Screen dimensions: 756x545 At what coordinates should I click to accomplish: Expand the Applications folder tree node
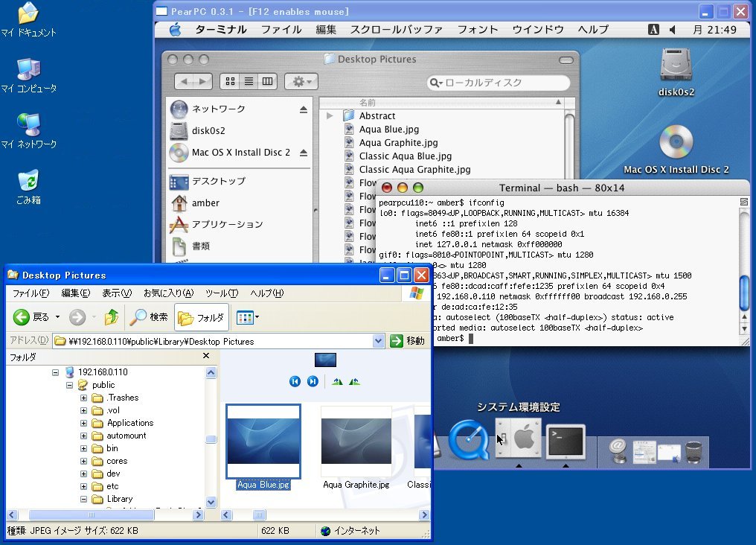[83, 423]
